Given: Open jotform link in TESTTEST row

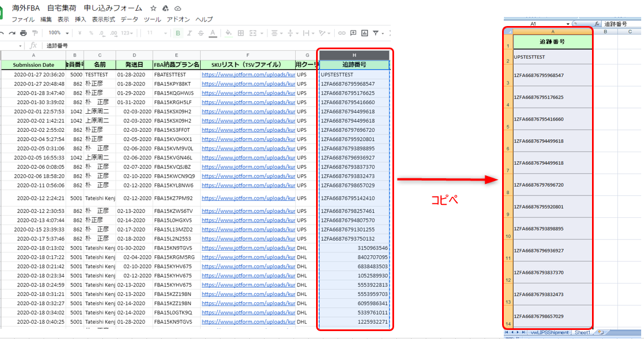Looking at the screenshot, I should (248, 75).
